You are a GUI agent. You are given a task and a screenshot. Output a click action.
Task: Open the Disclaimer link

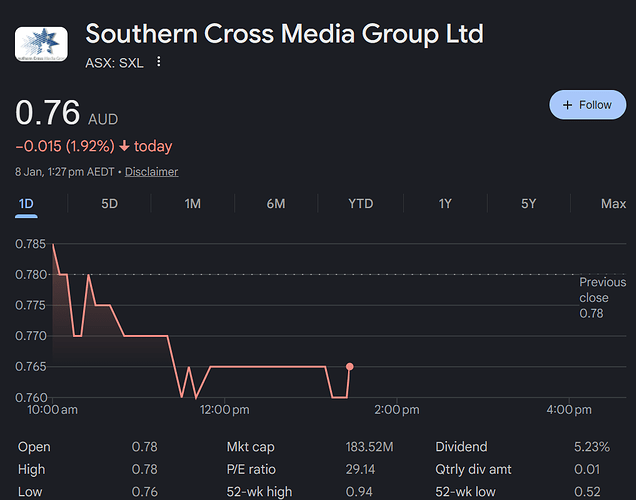click(x=151, y=172)
